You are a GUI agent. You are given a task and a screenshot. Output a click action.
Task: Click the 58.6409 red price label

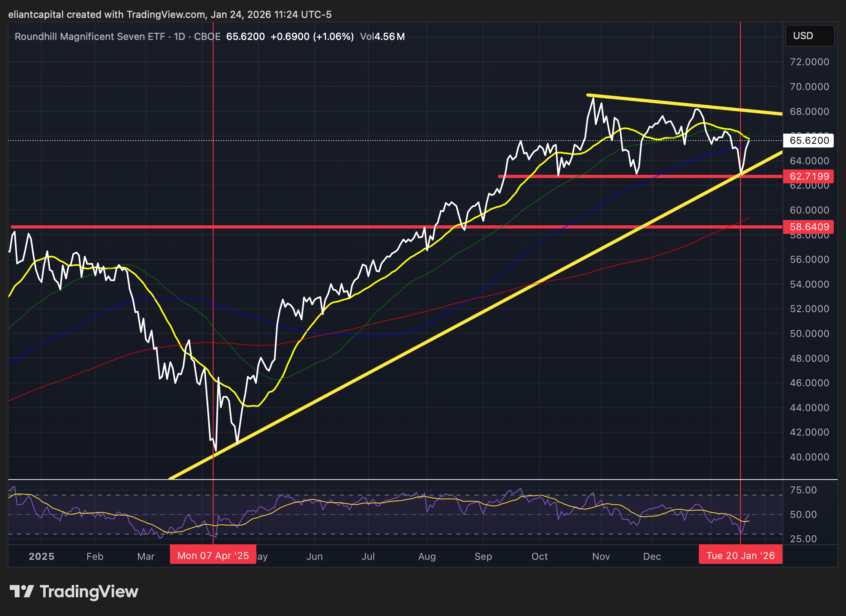coord(809,227)
